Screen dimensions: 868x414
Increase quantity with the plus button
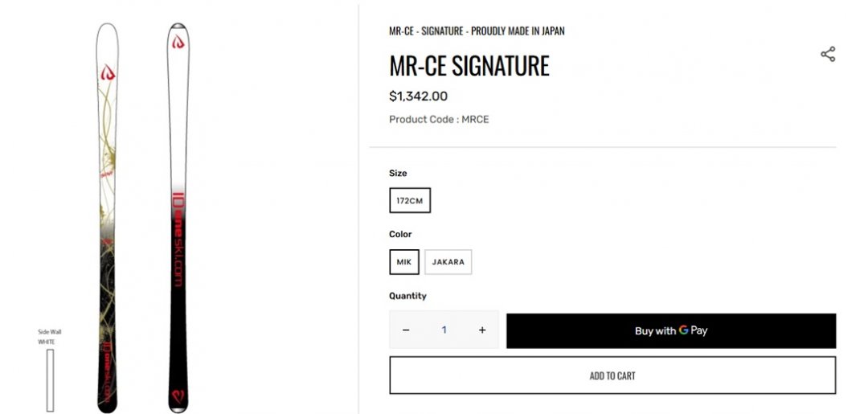point(482,330)
